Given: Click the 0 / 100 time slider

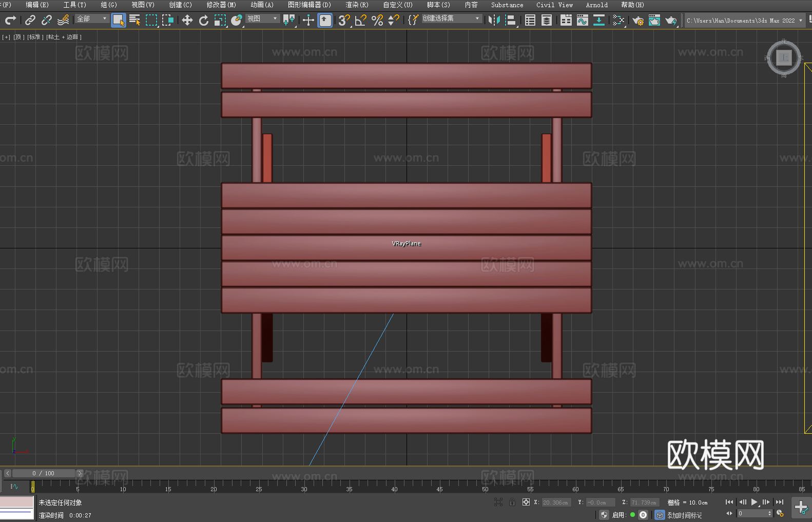Looking at the screenshot, I should [x=43, y=473].
